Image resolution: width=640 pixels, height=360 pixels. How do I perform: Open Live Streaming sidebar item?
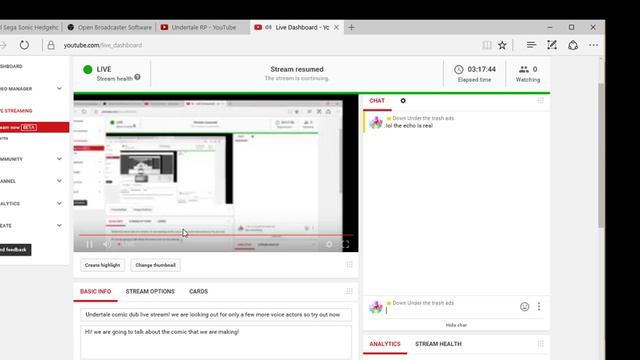click(16, 111)
